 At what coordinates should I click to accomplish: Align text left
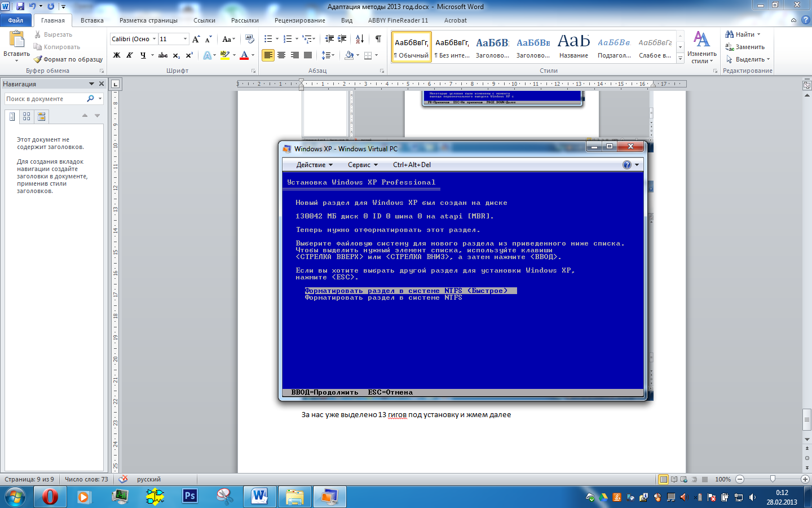(x=268, y=55)
